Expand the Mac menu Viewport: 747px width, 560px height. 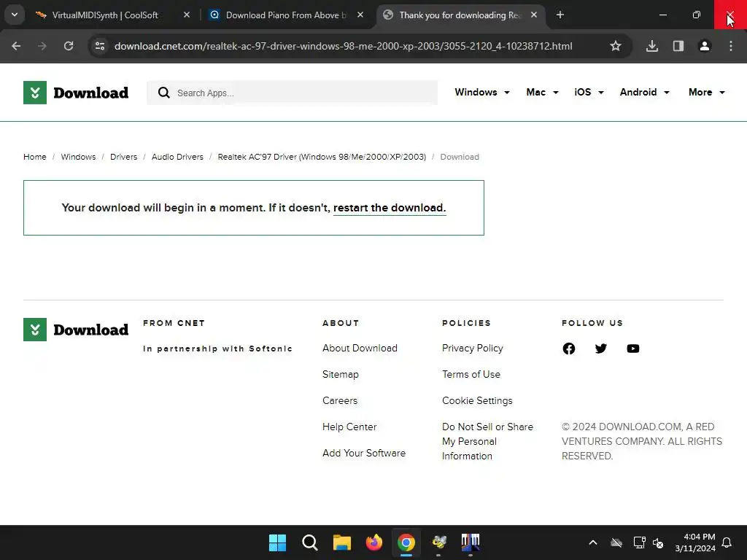pyautogui.click(x=542, y=93)
